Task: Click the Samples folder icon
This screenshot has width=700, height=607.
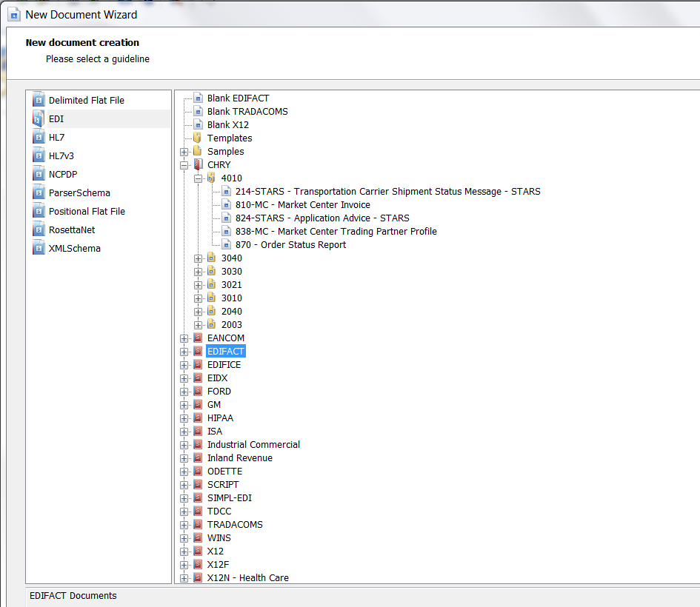Action: click(x=198, y=151)
